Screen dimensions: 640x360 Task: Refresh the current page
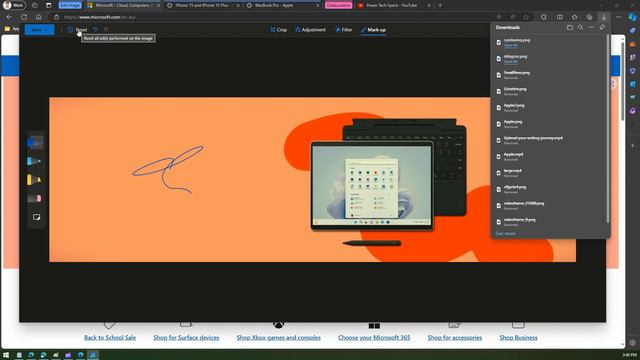(24, 17)
